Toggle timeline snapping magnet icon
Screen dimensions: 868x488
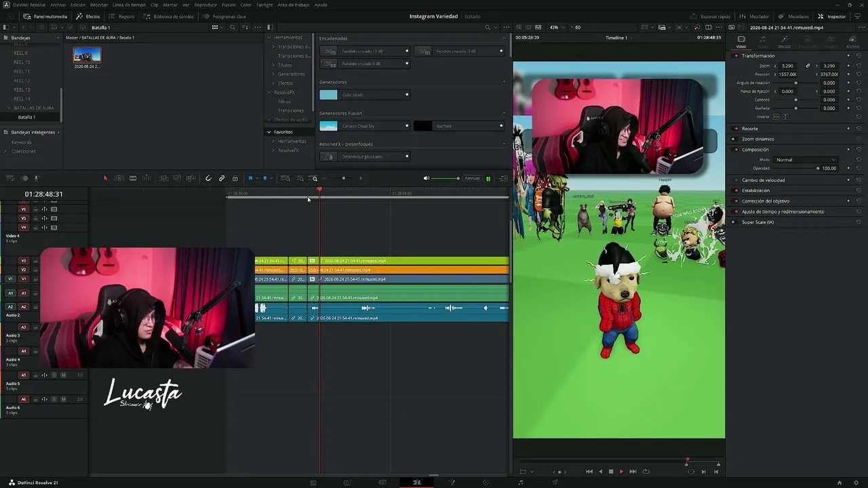tap(208, 178)
